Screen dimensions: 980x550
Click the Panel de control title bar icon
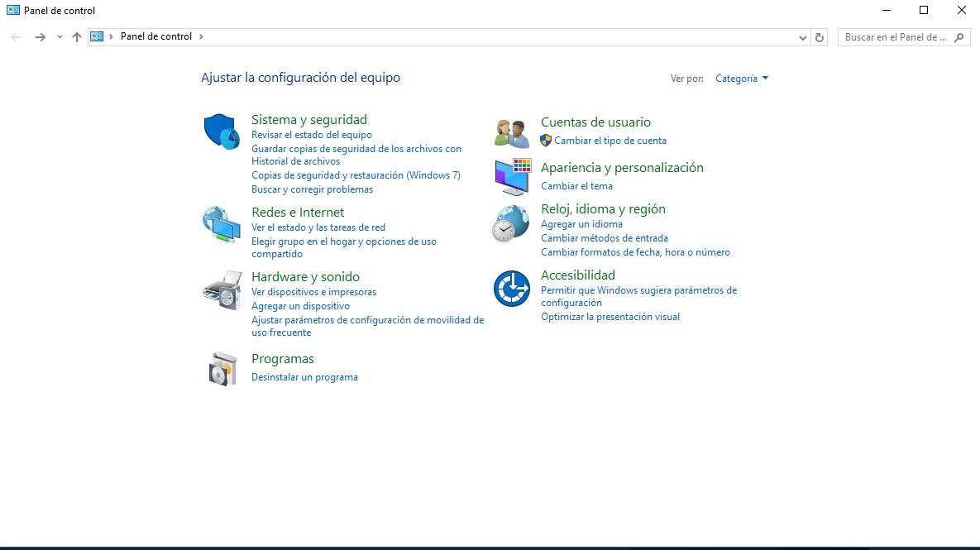pos(13,10)
